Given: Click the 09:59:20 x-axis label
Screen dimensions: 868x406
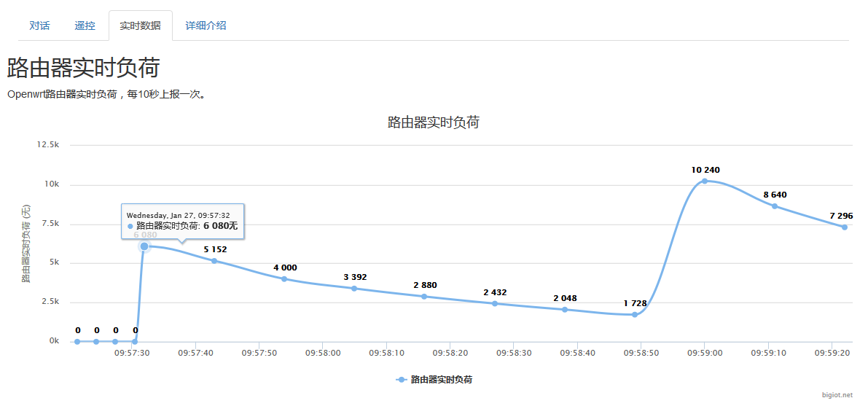Looking at the screenshot, I should click(x=832, y=352).
